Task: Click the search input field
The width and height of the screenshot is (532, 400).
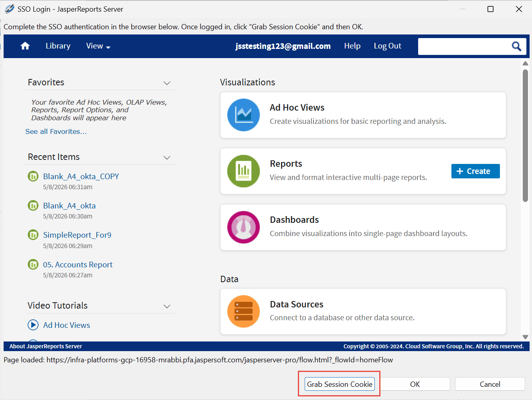Action: (x=463, y=46)
